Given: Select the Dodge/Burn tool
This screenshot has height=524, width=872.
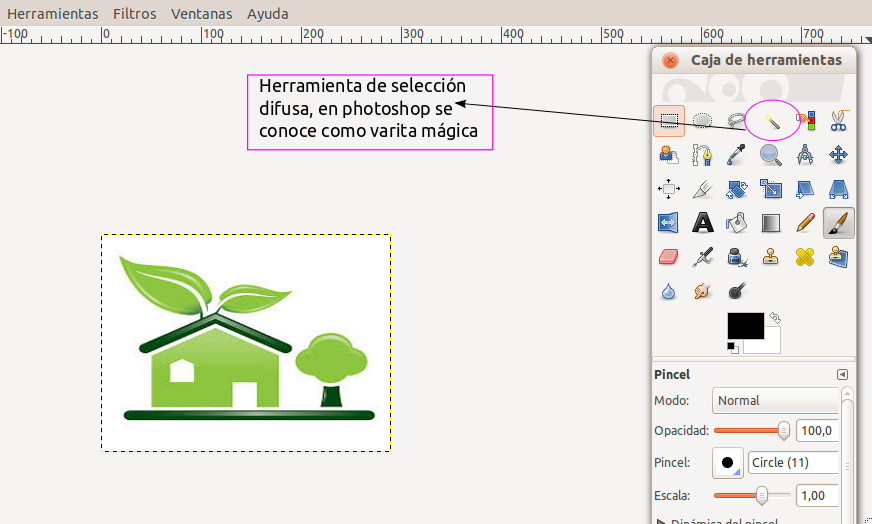Looking at the screenshot, I should click(x=736, y=291).
